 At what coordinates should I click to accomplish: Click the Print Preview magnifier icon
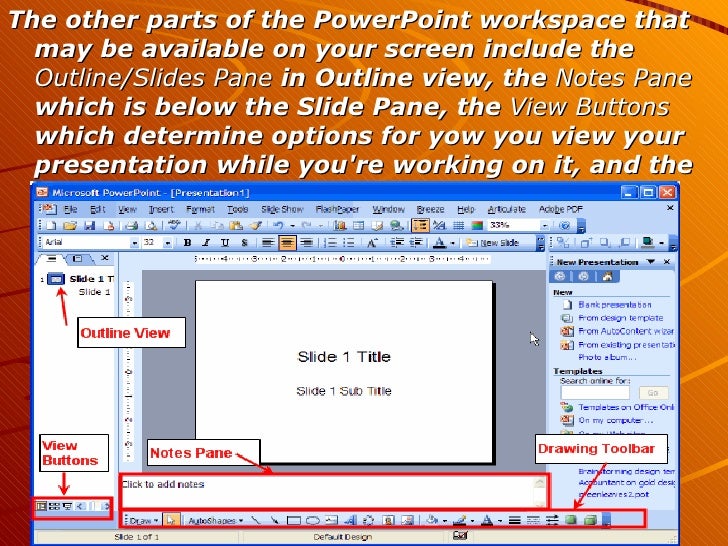[x=151, y=226]
